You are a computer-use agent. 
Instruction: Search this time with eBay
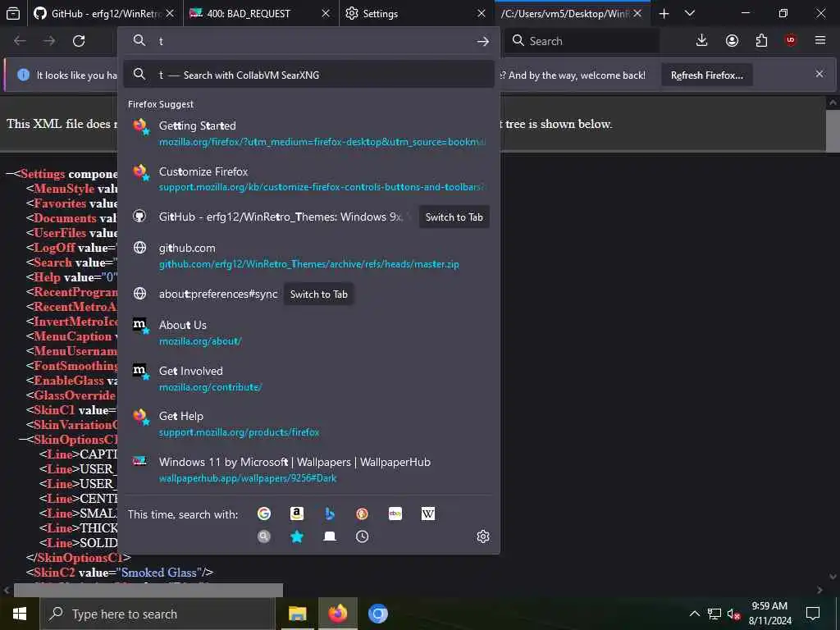[395, 514]
